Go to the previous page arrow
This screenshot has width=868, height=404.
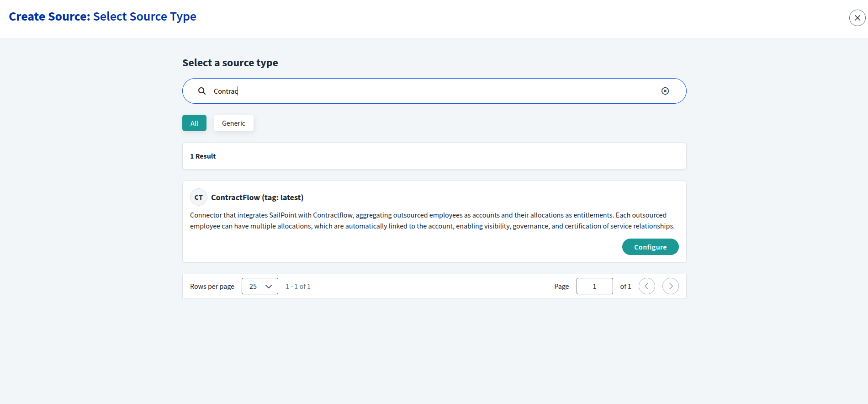coord(646,286)
